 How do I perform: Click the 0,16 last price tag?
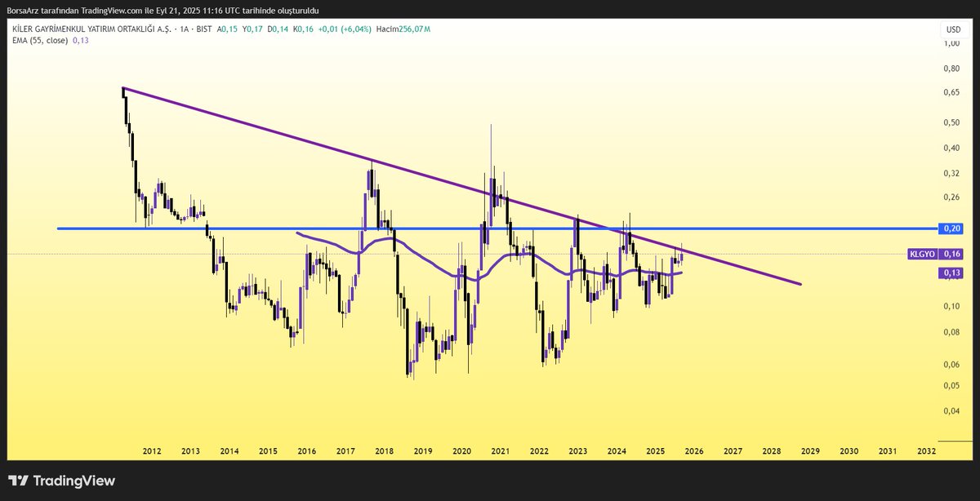click(x=952, y=255)
